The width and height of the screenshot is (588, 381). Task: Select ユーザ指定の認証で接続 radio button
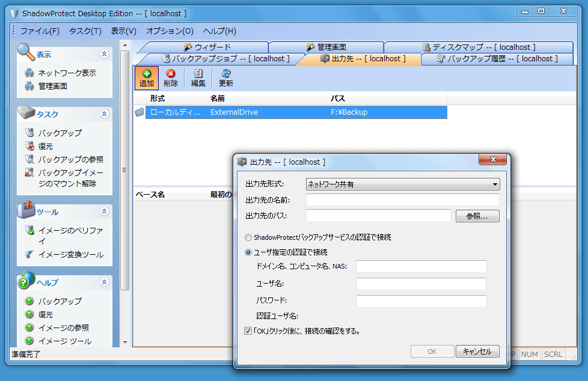[248, 252]
